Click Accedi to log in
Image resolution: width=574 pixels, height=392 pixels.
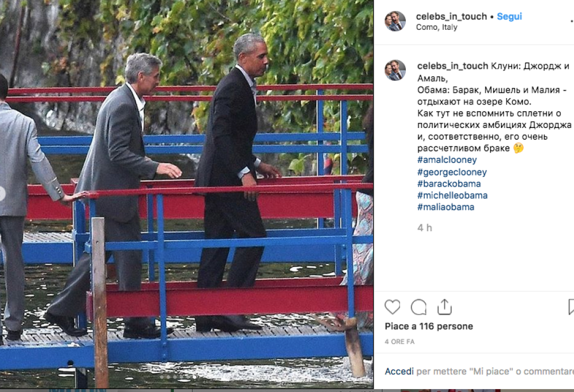pos(399,371)
